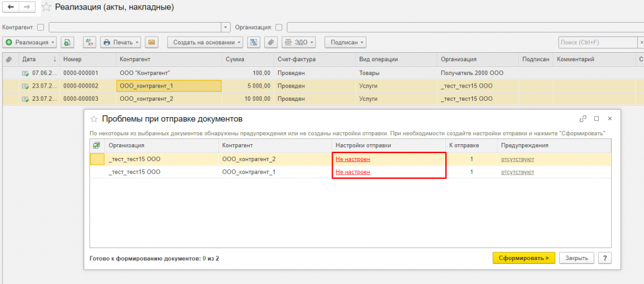Get link icon in dialog title
The width and height of the screenshot is (644, 284).
coord(582,118)
